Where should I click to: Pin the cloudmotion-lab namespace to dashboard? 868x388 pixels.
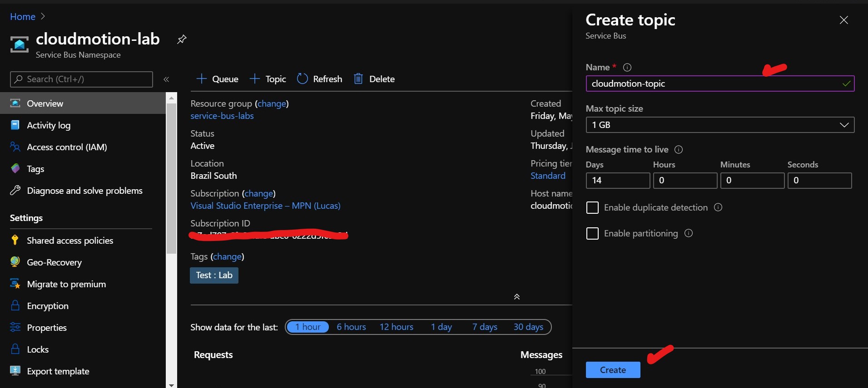[x=182, y=39]
